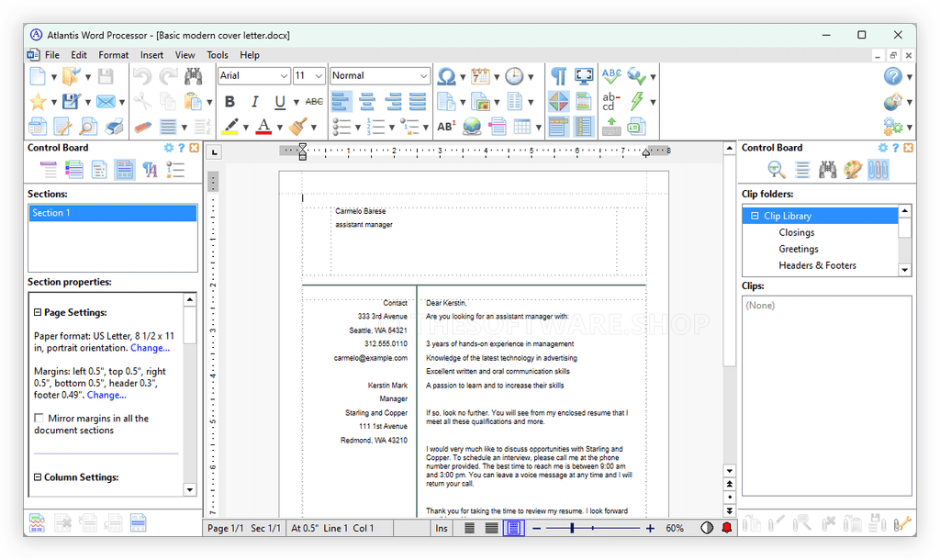Toggle justify paragraph alignment
Viewport: 940px width, 560px height.
(x=418, y=101)
